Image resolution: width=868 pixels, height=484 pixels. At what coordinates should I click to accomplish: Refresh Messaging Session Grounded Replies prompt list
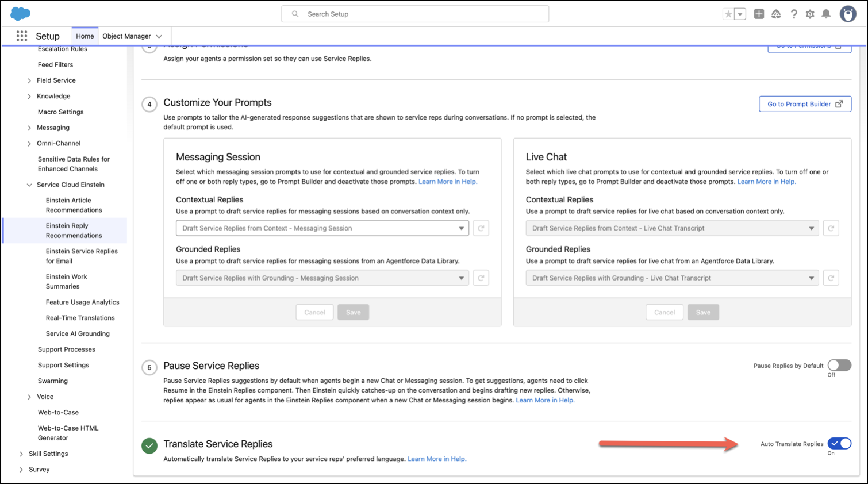point(481,278)
